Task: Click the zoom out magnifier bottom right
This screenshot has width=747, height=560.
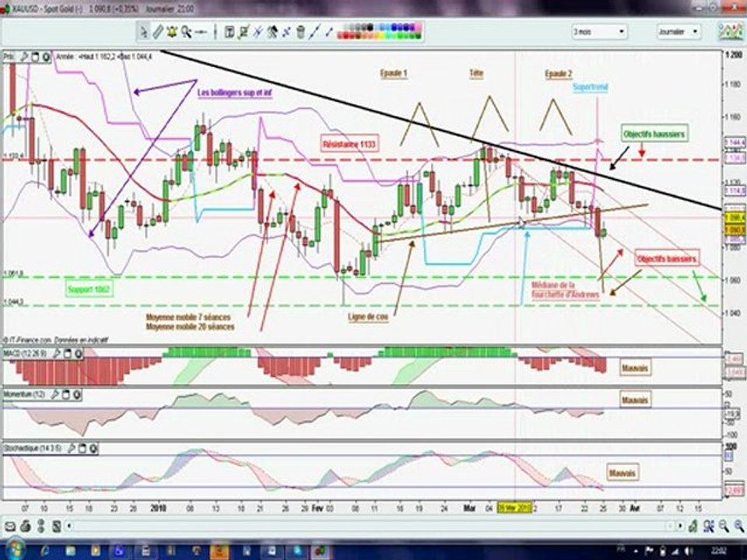Action: (x=724, y=526)
